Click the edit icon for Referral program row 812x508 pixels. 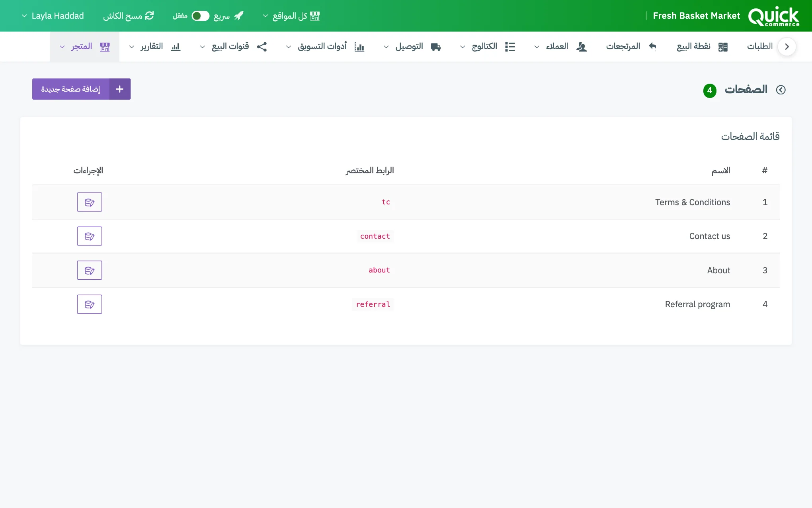point(90,304)
